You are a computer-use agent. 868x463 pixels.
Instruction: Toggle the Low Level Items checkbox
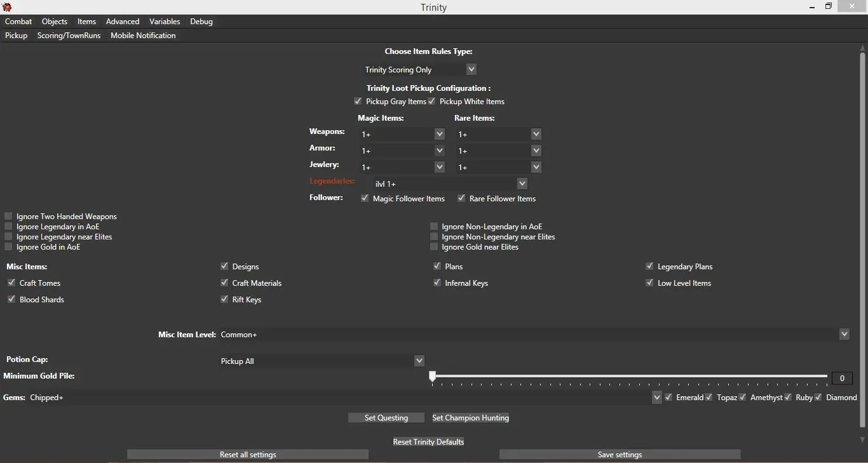[x=649, y=283]
